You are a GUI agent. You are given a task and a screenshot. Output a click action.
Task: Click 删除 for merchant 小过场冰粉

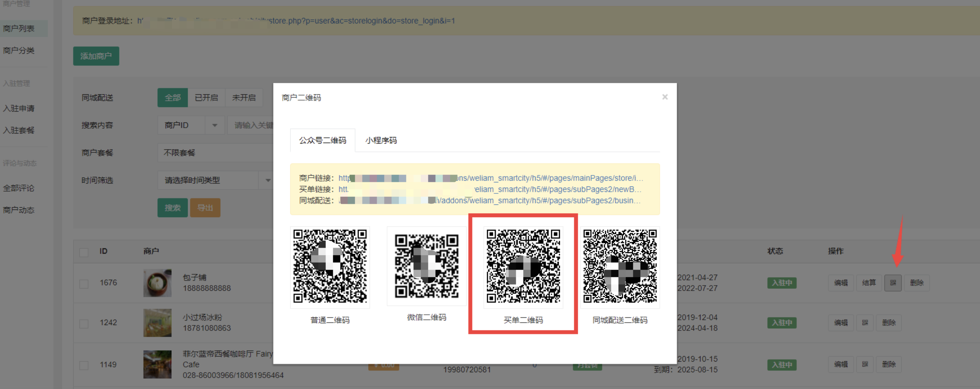point(889,323)
